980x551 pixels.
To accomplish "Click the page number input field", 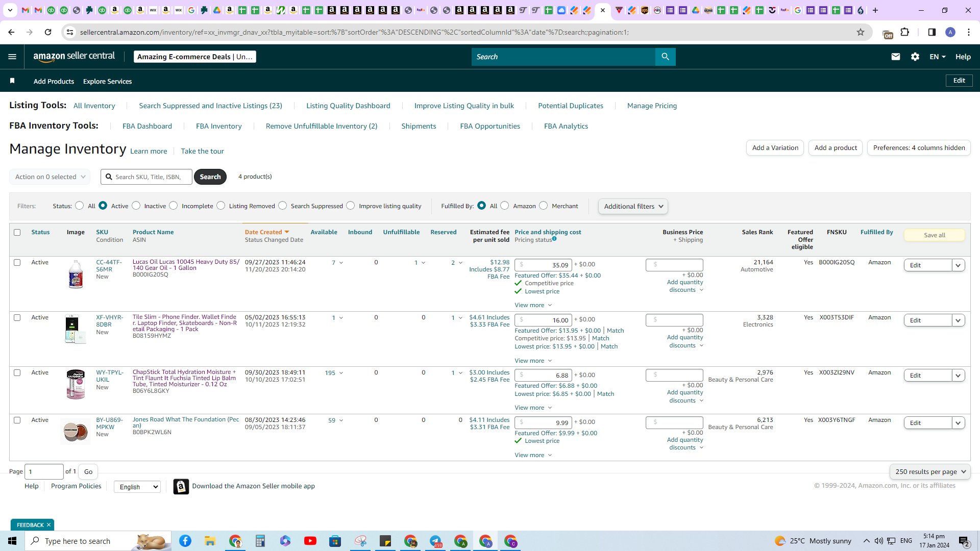I will point(44,472).
